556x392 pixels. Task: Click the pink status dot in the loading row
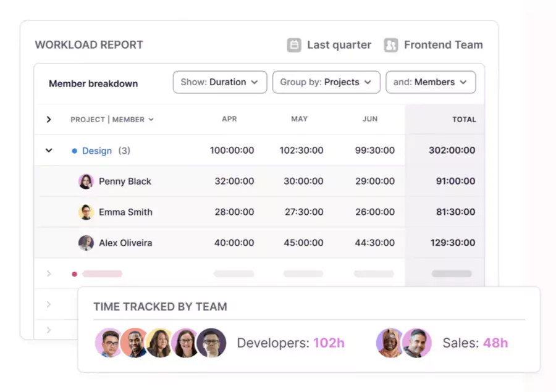74,273
